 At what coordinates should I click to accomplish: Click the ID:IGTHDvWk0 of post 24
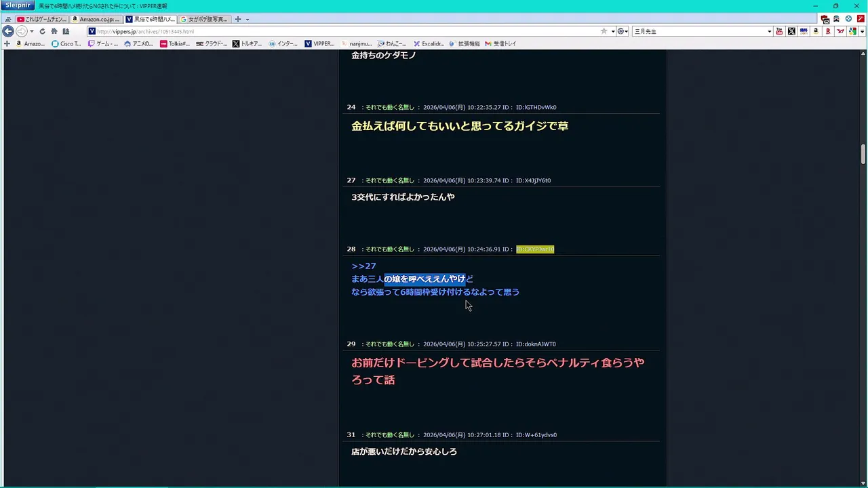536,107
